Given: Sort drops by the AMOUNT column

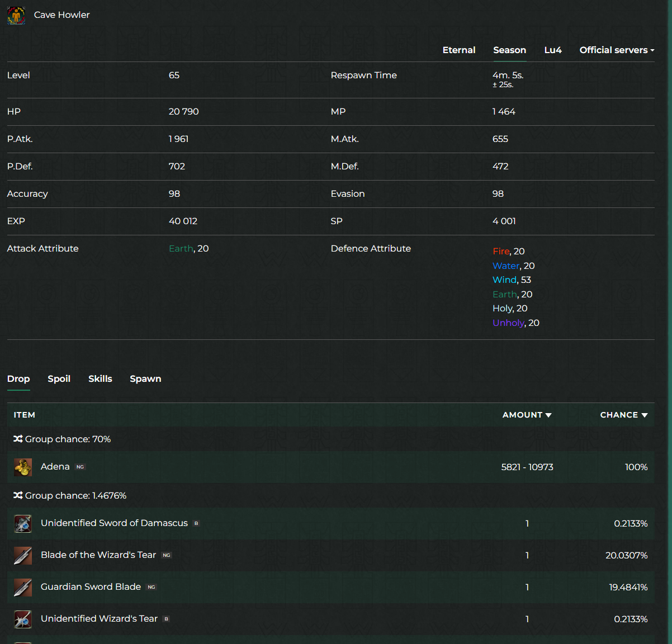Looking at the screenshot, I should (527, 415).
